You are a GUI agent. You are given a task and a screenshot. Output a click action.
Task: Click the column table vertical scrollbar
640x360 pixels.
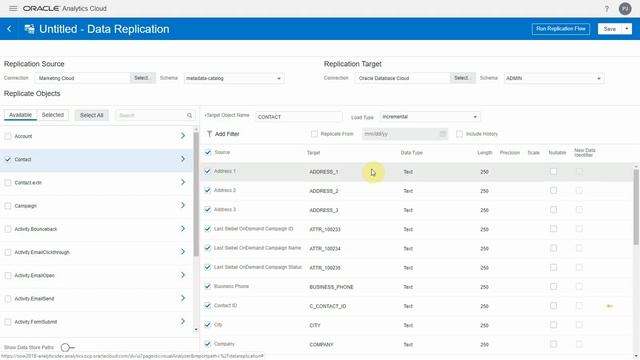pyautogui.click(x=636, y=207)
